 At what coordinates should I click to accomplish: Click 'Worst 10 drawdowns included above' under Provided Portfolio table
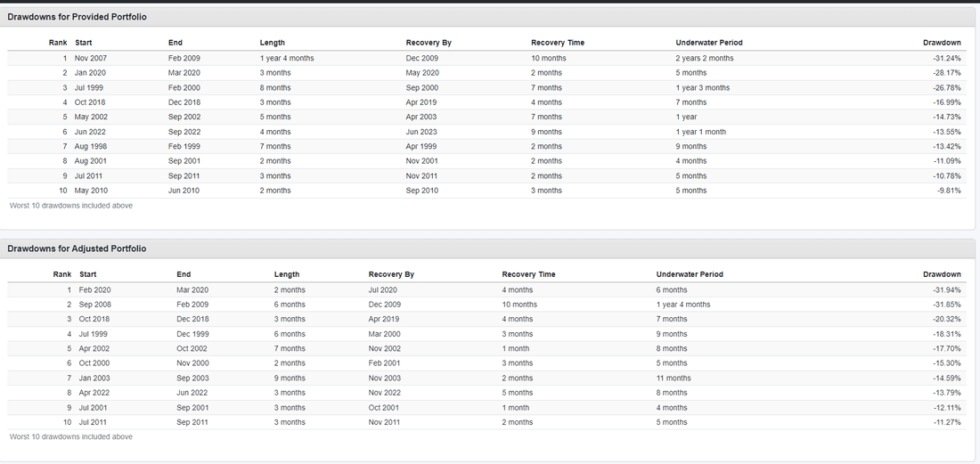[x=71, y=205]
